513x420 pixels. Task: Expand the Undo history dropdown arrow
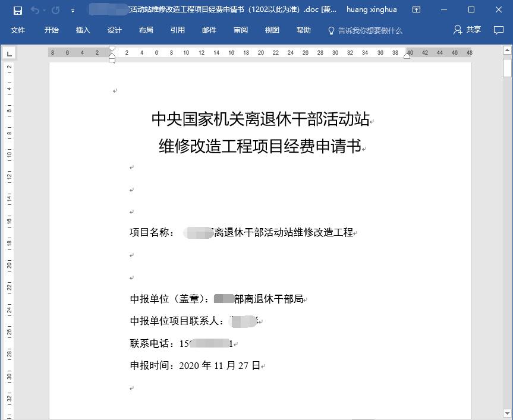45,10
